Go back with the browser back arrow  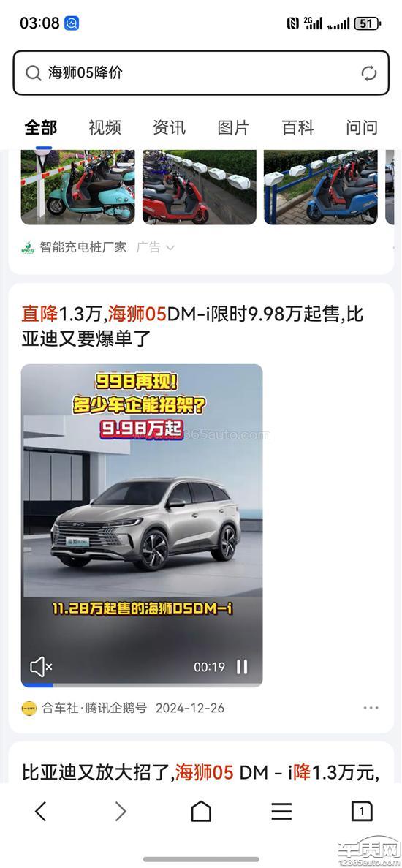[x=40, y=812]
